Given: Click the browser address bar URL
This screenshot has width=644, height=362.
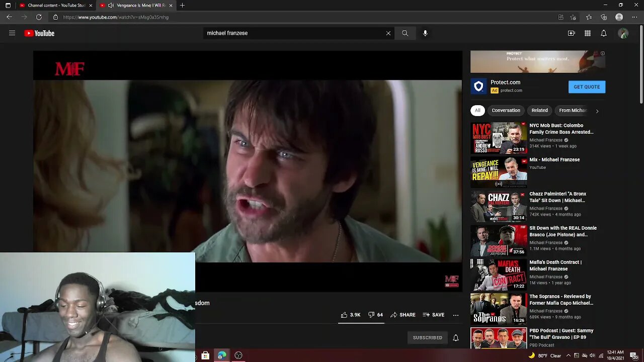Looking at the screenshot, I should pyautogui.click(x=116, y=17).
